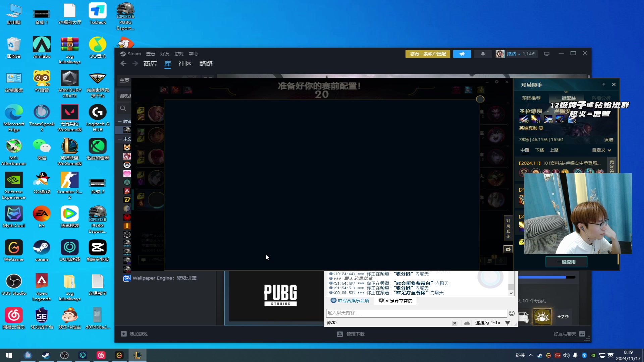Go to the 商店 tab in Steam

coord(150,64)
